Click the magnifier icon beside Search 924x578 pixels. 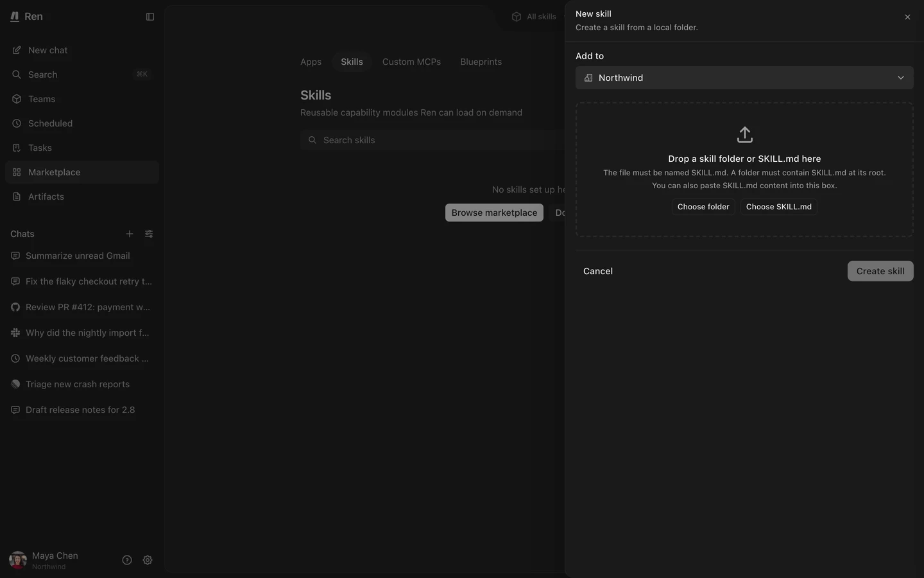point(17,74)
